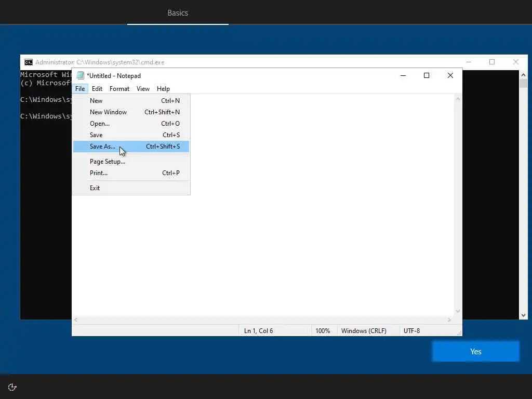532x399 pixels.
Task: Open the View menu in Notepad
Action: click(143, 88)
